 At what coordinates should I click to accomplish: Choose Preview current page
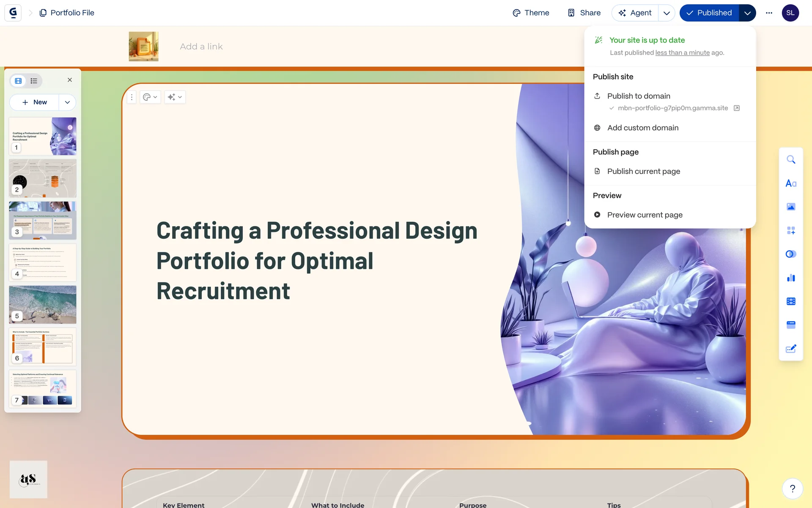645,215
